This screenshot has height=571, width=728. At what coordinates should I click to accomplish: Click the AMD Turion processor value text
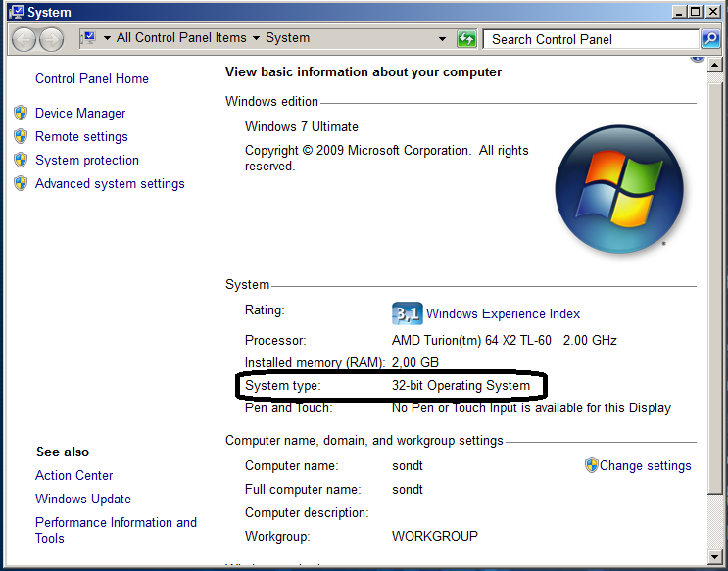pos(505,340)
